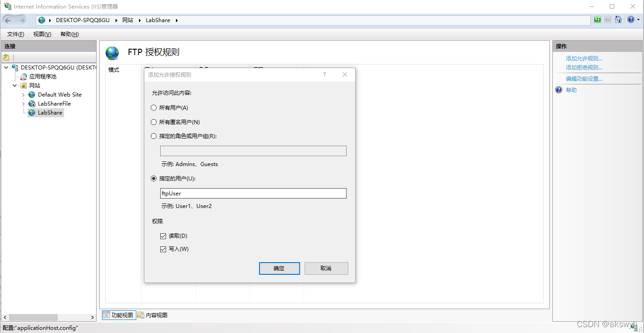Collapse the DESKTOP-SPQQ6GU server tree node
This screenshot has height=333, width=644.
6,68
